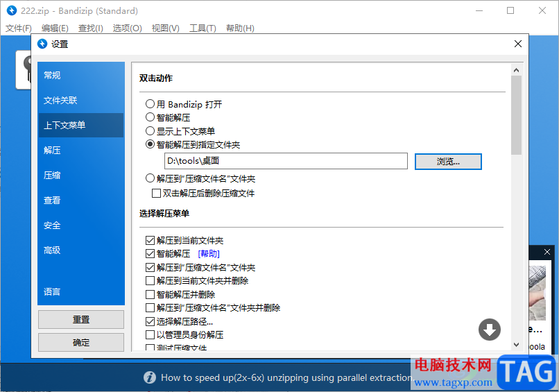Open the 帮助(H) menu
The height and width of the screenshot is (392, 559).
coord(240,28)
